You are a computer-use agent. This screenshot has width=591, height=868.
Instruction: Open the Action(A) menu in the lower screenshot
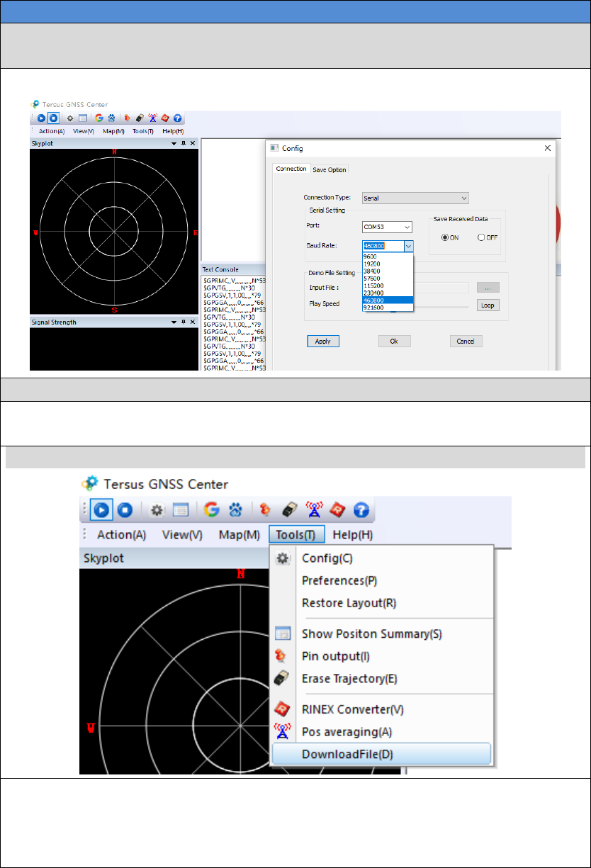coord(122,534)
